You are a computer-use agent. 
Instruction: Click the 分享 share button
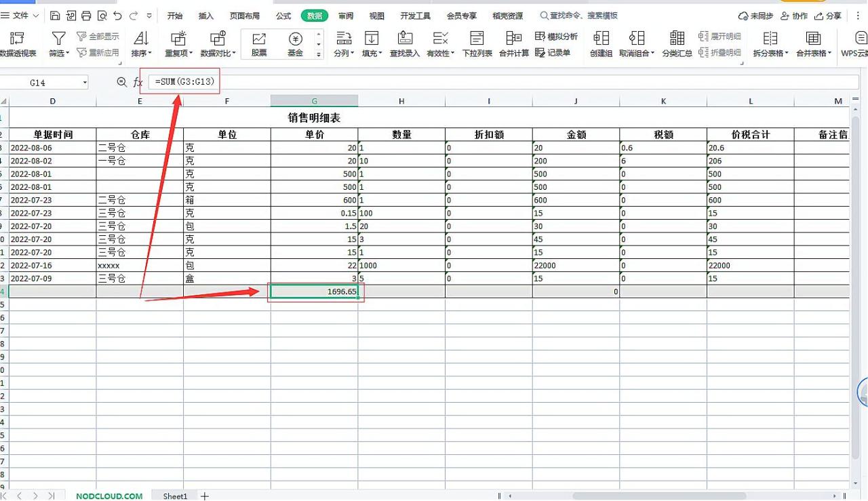coord(828,16)
